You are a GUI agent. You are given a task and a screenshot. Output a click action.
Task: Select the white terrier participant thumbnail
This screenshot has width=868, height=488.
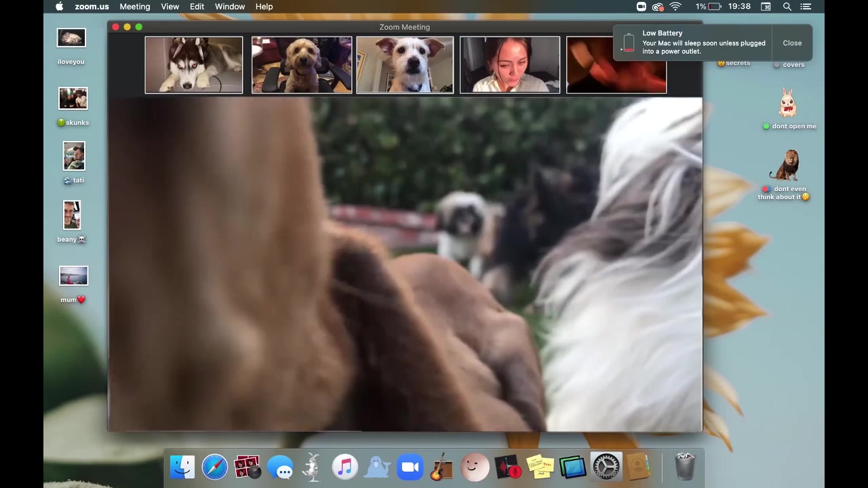405,65
